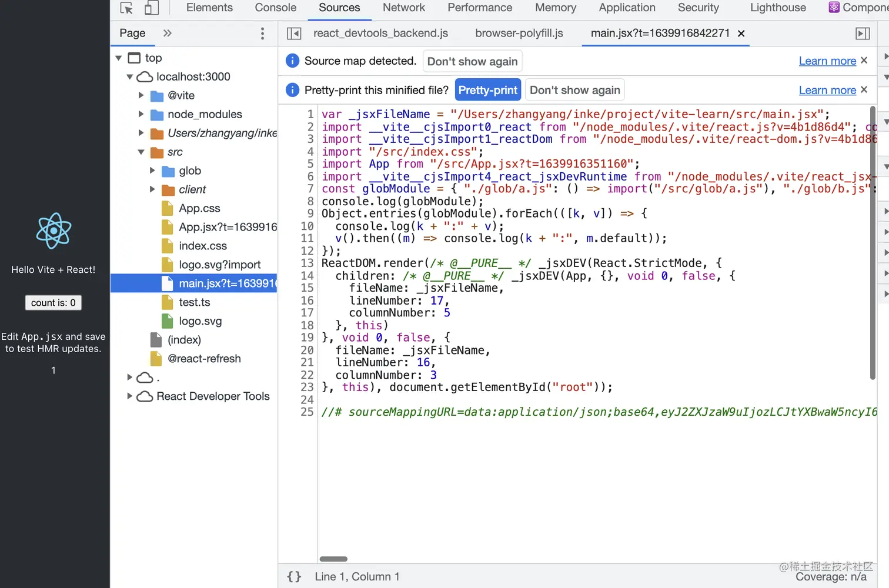The width and height of the screenshot is (889, 588).
Task: Click line number 13 in the gutter
Action: [x=307, y=263]
